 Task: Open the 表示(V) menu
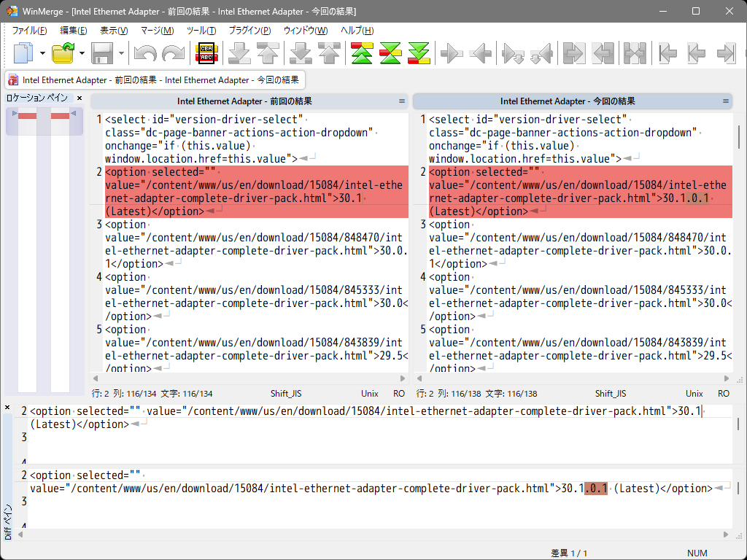[x=114, y=31]
